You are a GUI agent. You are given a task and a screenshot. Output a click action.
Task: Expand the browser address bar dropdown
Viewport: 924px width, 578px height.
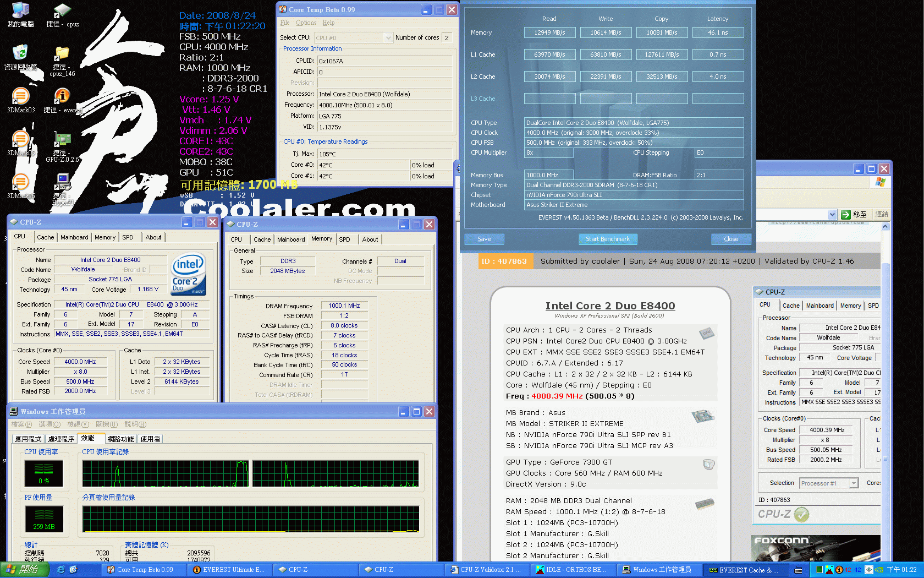[832, 215]
